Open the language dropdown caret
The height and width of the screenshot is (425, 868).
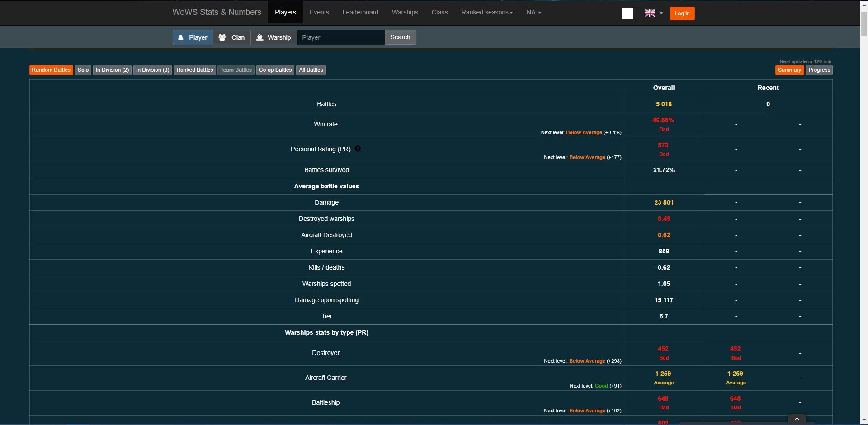[661, 13]
